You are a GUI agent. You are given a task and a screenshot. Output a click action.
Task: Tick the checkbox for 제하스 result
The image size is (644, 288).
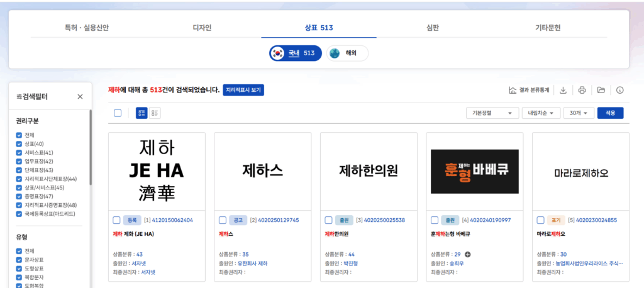(223, 220)
